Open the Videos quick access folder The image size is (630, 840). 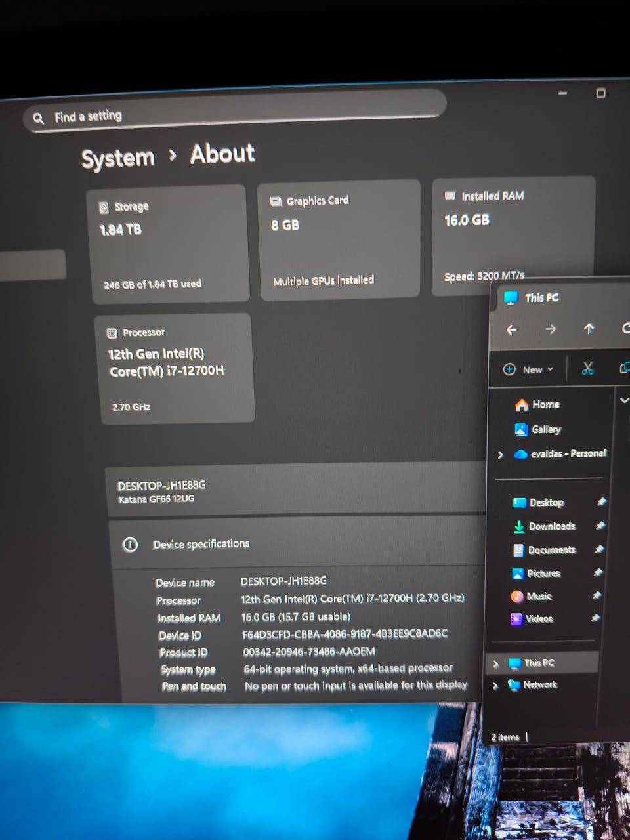tap(532, 618)
